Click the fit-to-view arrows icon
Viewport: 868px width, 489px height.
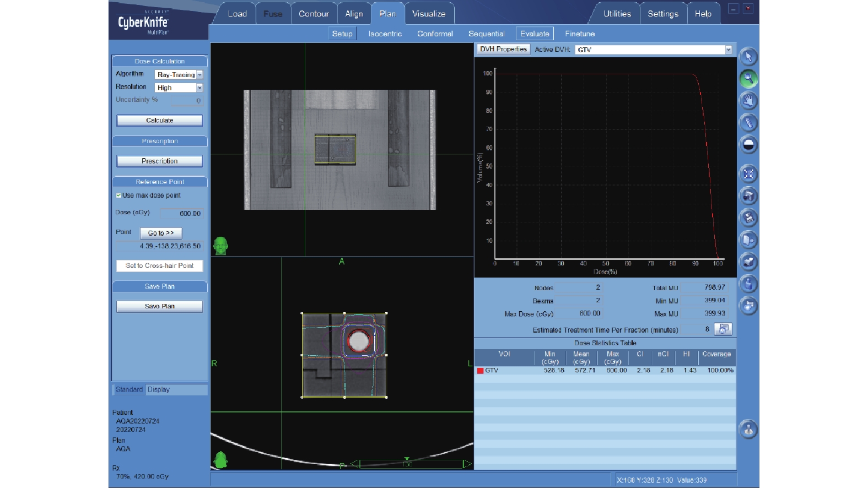[x=748, y=174]
